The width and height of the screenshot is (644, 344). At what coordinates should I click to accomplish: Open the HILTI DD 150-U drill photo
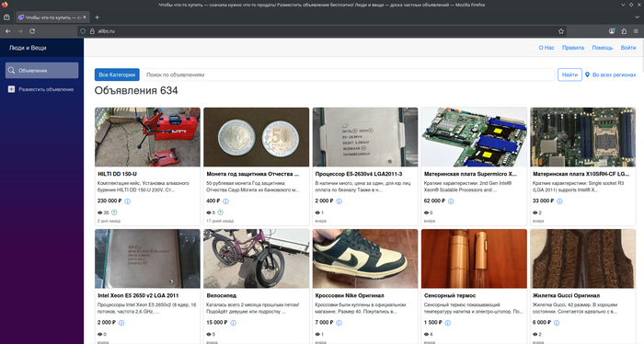tap(147, 137)
